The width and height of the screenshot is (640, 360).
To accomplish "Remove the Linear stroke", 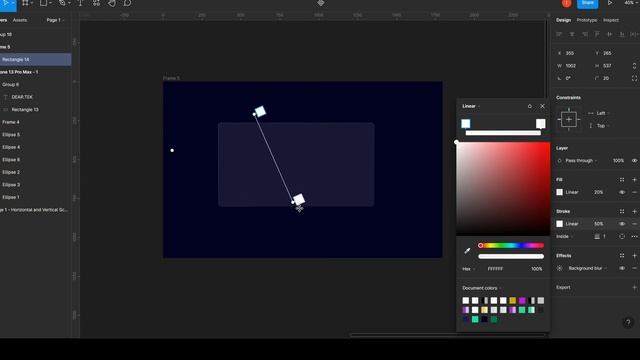I will [634, 224].
